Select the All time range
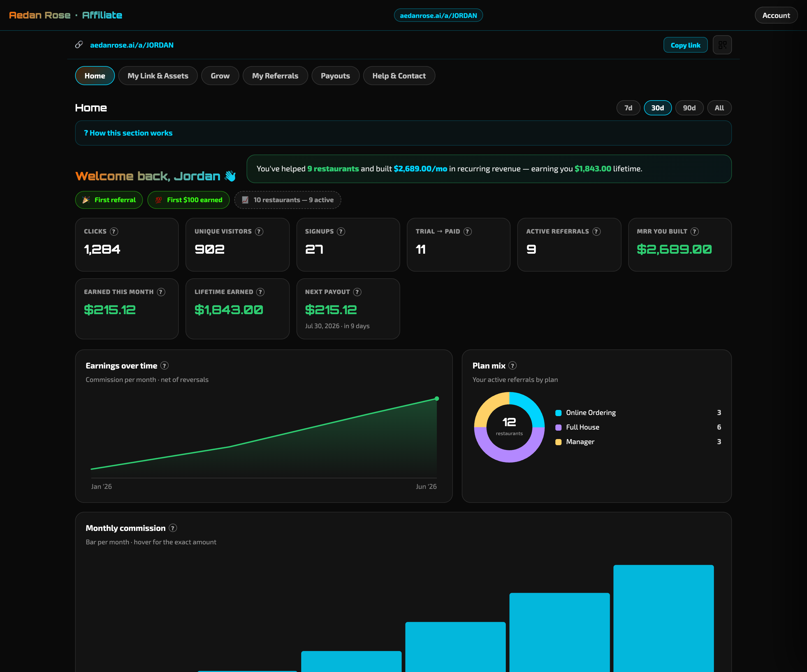Image resolution: width=807 pixels, height=672 pixels. [719, 108]
